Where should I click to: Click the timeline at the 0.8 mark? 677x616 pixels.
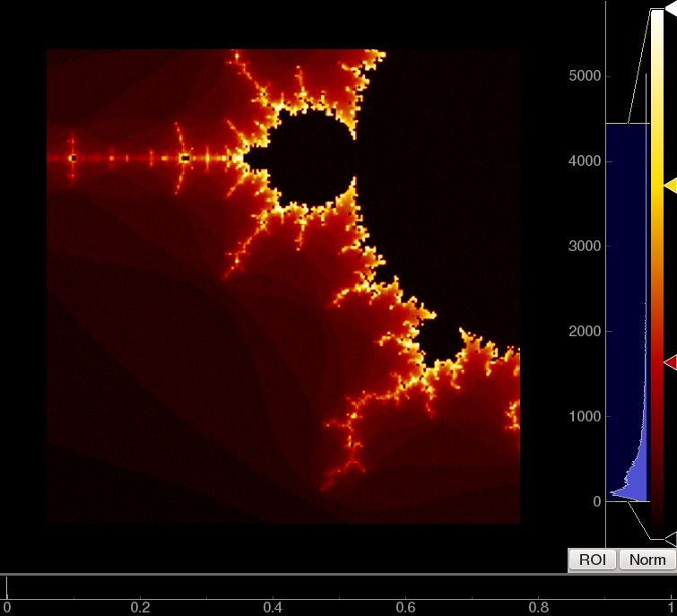(539, 599)
